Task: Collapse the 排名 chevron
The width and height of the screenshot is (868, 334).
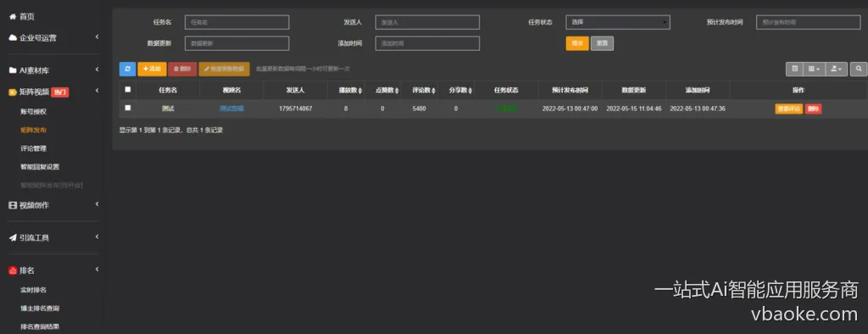Action: [97, 270]
